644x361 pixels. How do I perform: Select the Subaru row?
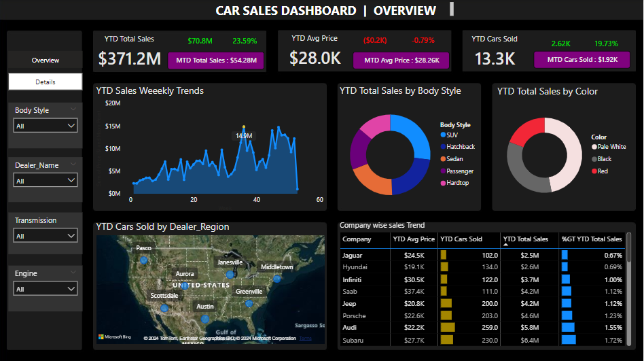click(482, 340)
